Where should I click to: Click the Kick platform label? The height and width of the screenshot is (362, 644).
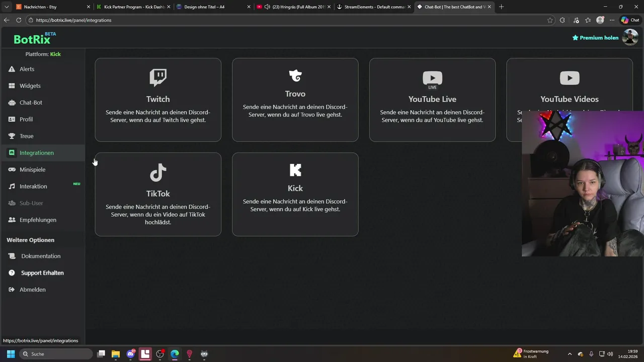(x=55, y=54)
